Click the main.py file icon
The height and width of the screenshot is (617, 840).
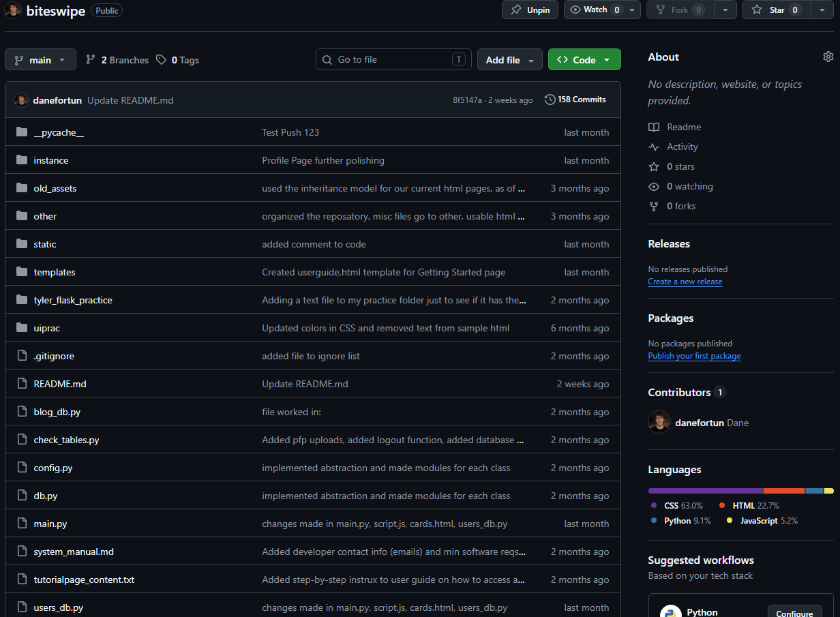pyautogui.click(x=22, y=524)
